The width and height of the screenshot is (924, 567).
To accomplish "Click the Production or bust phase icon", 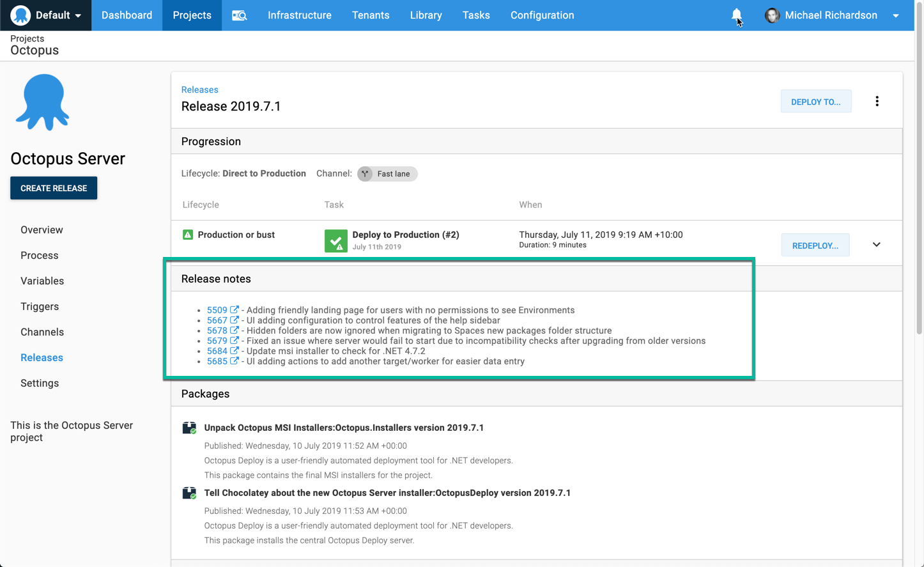I will 188,235.
